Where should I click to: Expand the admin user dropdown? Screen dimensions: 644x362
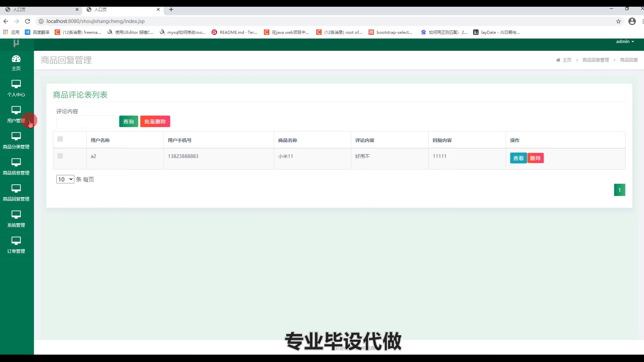pos(625,42)
